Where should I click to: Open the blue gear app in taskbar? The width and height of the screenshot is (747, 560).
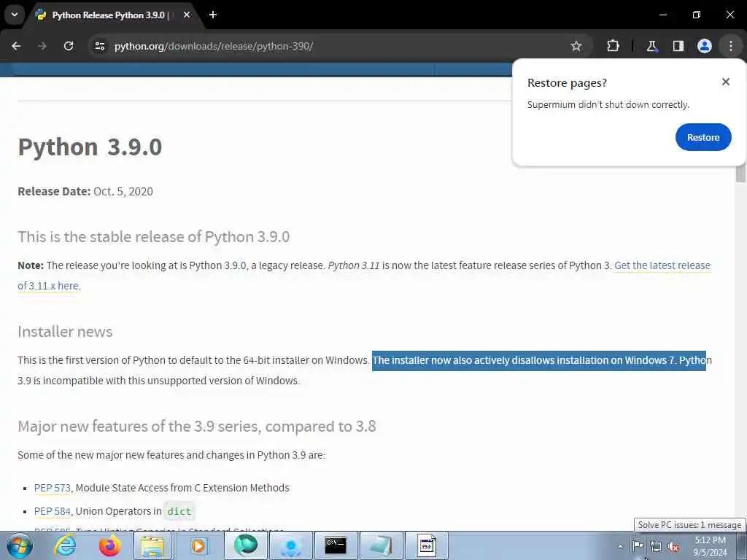(x=290, y=545)
